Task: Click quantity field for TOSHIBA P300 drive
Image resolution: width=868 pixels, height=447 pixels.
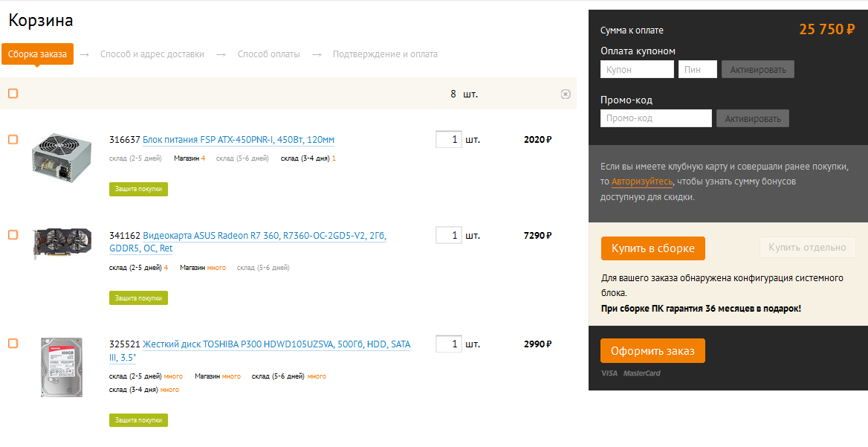Action: tap(448, 344)
